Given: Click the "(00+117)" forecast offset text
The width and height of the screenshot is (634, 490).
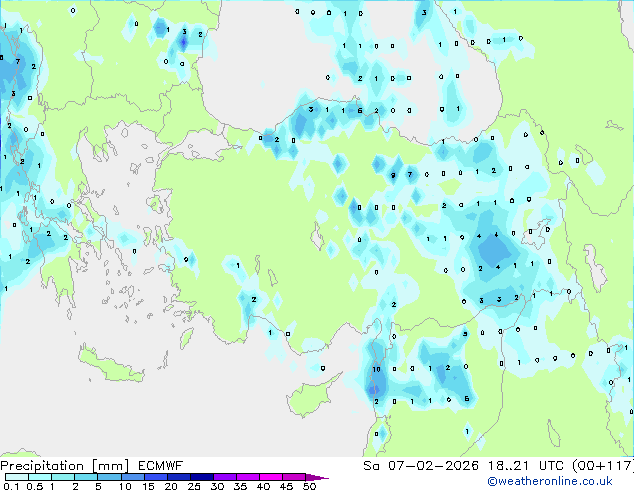Looking at the screenshot, I should (602, 466).
